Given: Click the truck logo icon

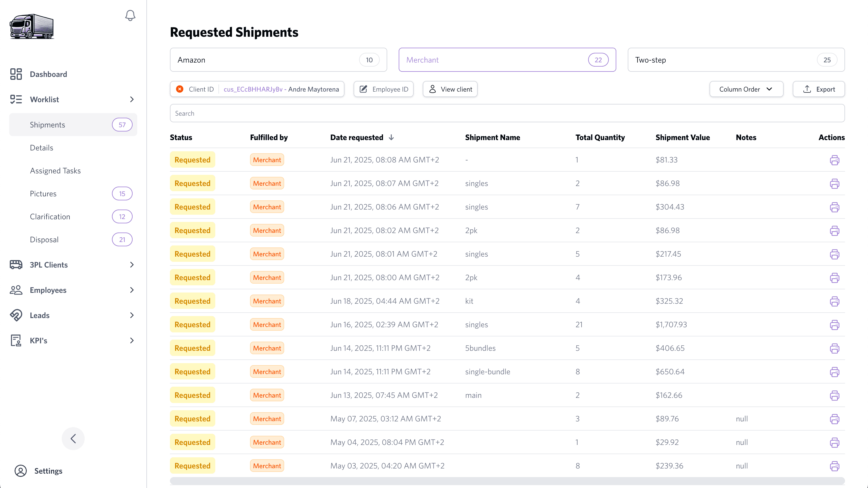Looking at the screenshot, I should point(32,27).
